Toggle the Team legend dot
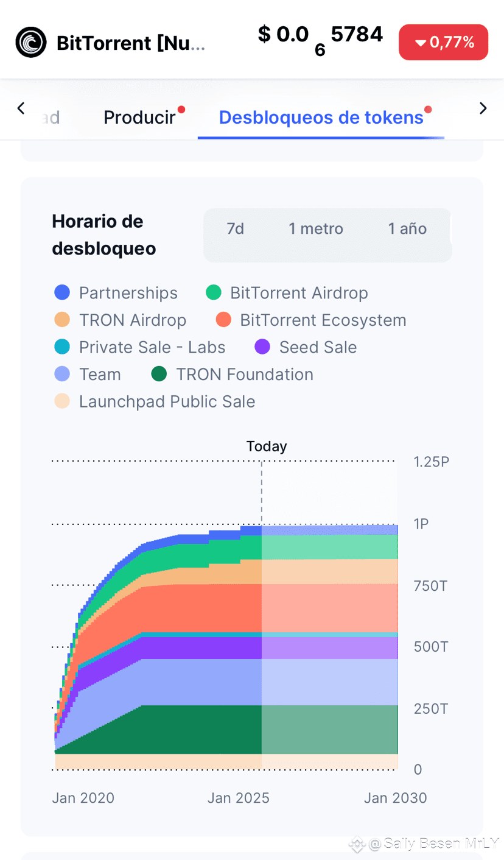 click(x=62, y=374)
